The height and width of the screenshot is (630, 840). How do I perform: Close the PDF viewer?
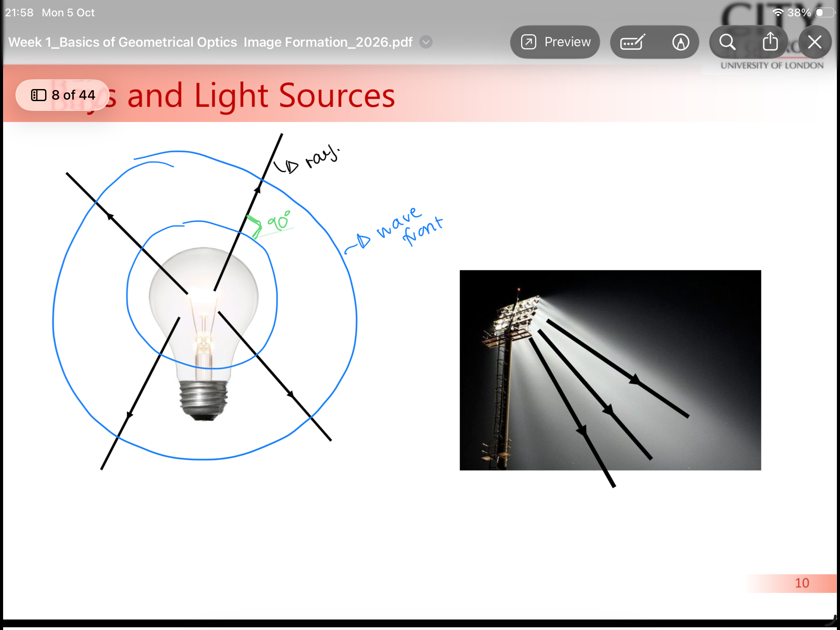click(815, 42)
